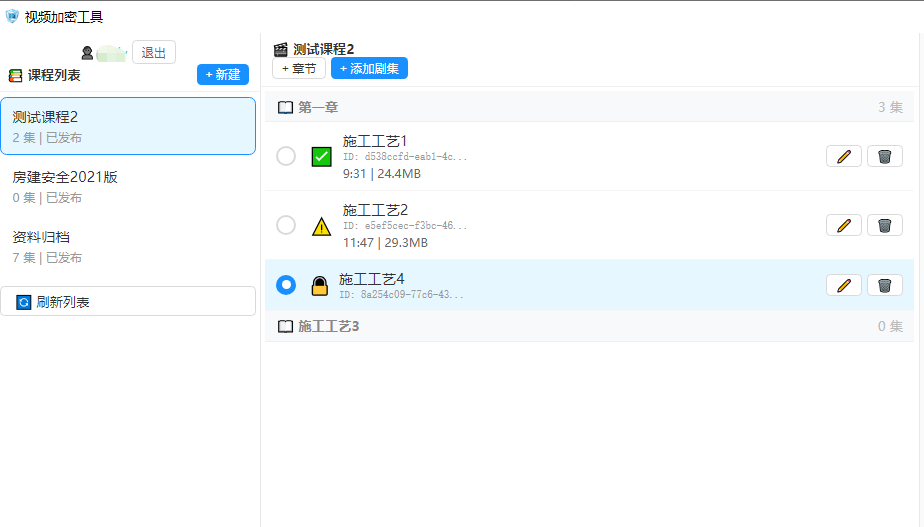This screenshot has width=924, height=527.
Task: Delete 施工工艺2 with the trash icon
Action: pos(885,225)
